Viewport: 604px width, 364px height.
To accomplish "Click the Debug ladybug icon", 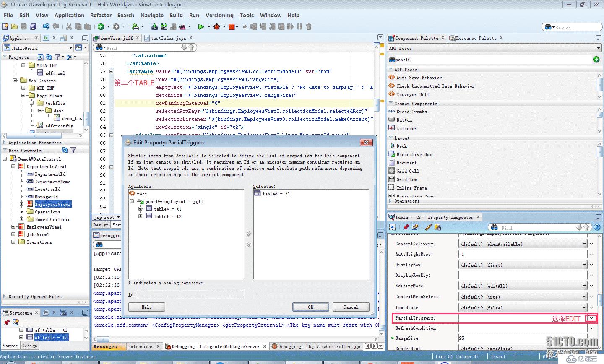I will (x=217, y=26).
